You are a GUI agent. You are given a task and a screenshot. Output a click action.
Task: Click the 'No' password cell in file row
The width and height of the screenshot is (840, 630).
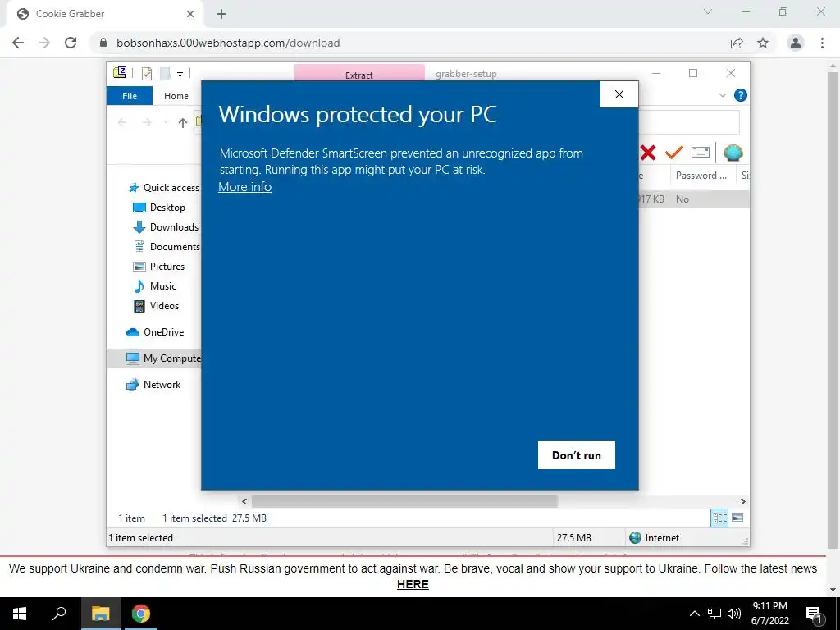682,199
